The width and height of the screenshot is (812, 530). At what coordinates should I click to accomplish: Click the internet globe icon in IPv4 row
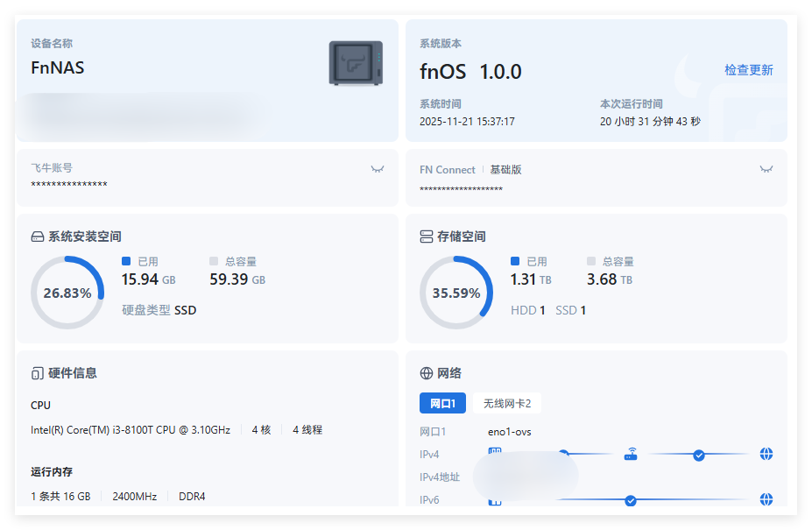click(x=766, y=455)
